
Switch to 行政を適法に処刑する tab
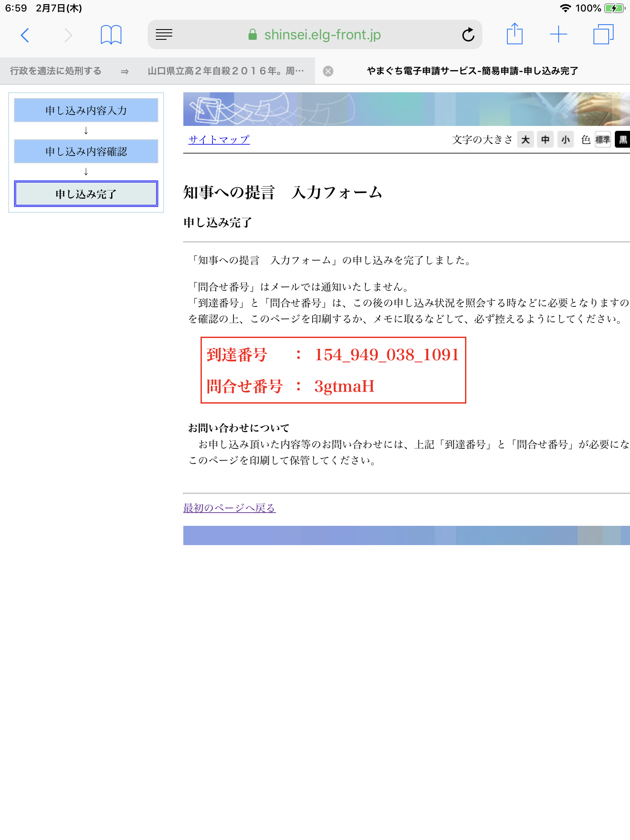[x=56, y=71]
